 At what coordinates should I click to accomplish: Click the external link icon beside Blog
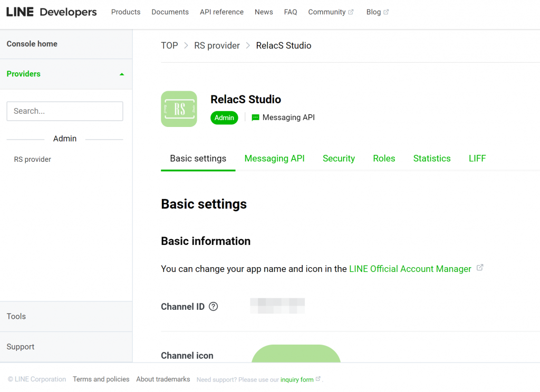tap(386, 12)
